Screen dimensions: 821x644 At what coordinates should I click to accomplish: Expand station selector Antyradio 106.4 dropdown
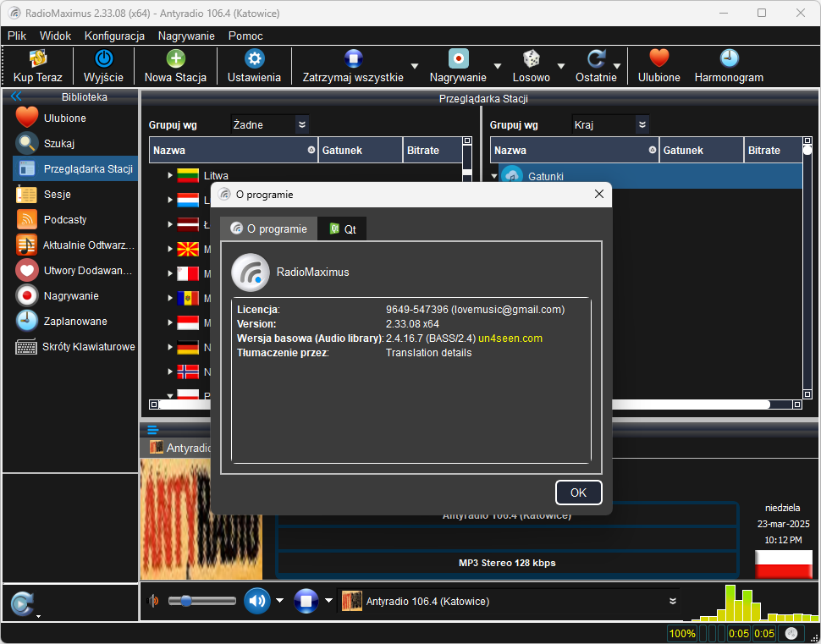pos(673,601)
